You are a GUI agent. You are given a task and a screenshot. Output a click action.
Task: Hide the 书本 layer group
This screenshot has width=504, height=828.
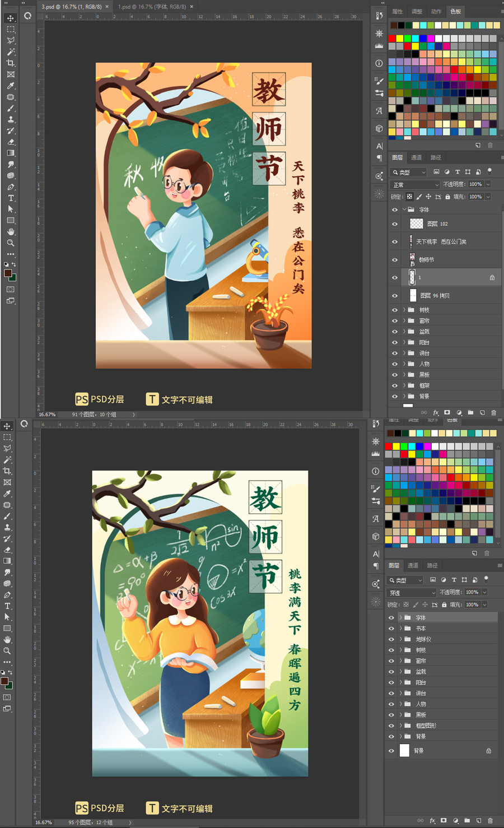point(391,629)
